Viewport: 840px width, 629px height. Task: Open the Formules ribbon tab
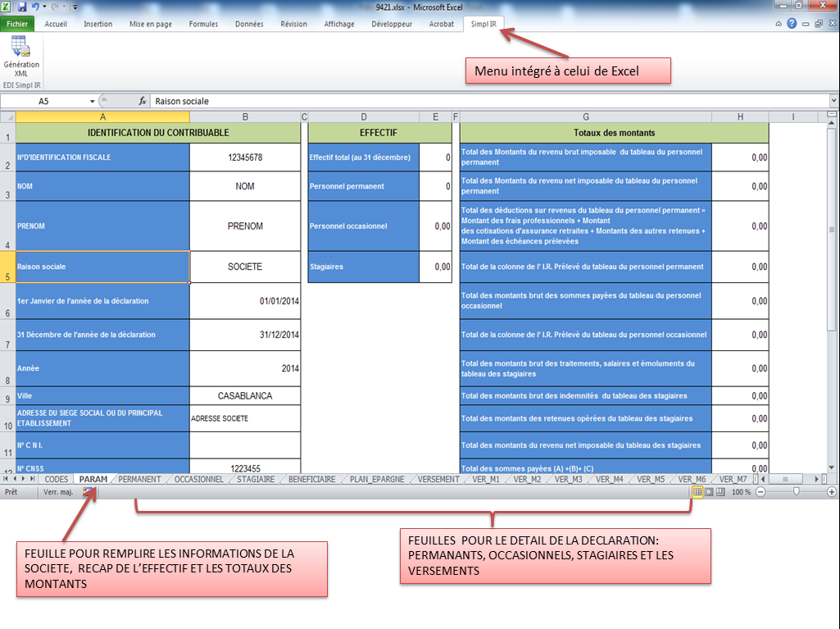(203, 24)
